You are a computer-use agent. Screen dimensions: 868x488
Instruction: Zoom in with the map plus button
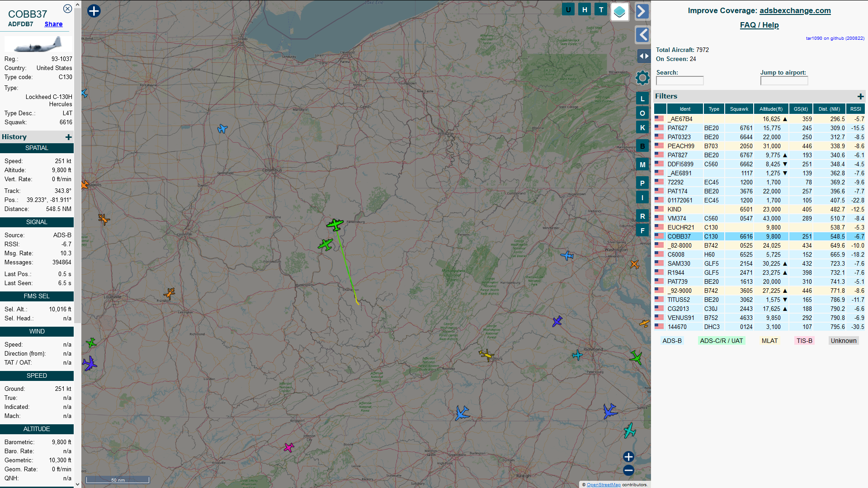(628, 457)
